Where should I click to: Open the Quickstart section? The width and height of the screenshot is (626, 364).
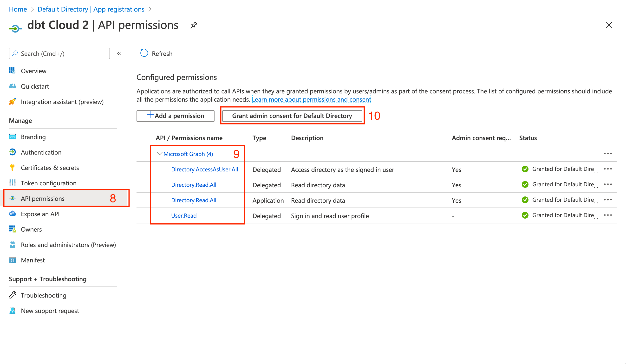click(34, 86)
